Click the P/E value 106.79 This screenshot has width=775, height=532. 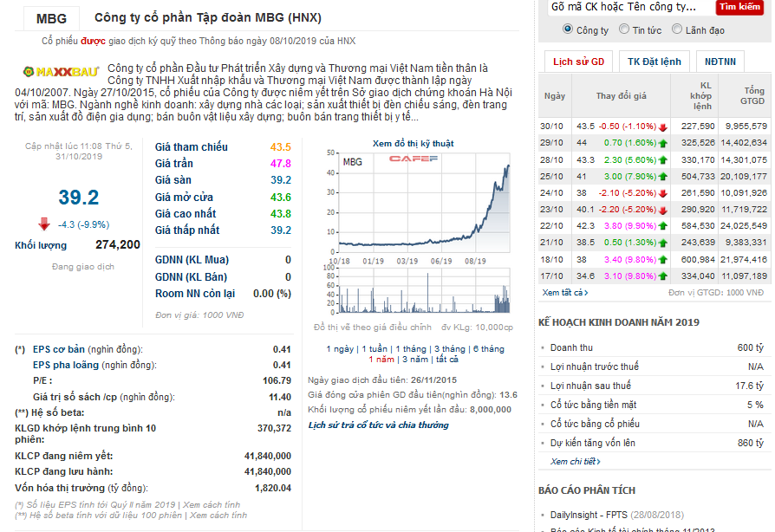tap(277, 381)
